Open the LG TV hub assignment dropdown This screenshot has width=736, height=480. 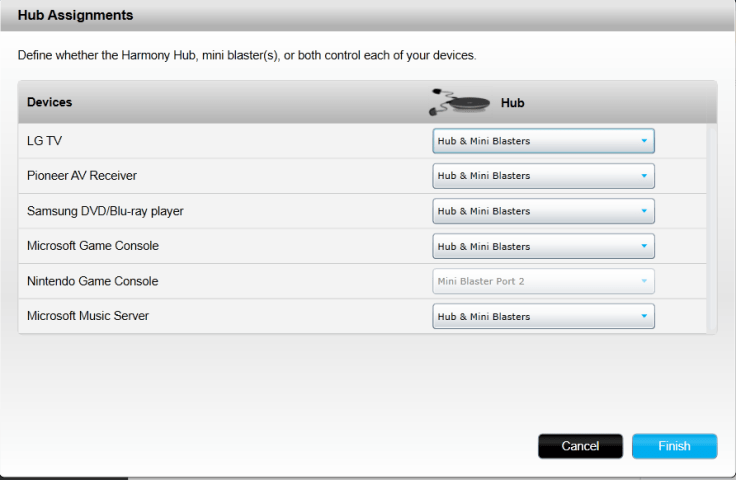click(x=543, y=141)
